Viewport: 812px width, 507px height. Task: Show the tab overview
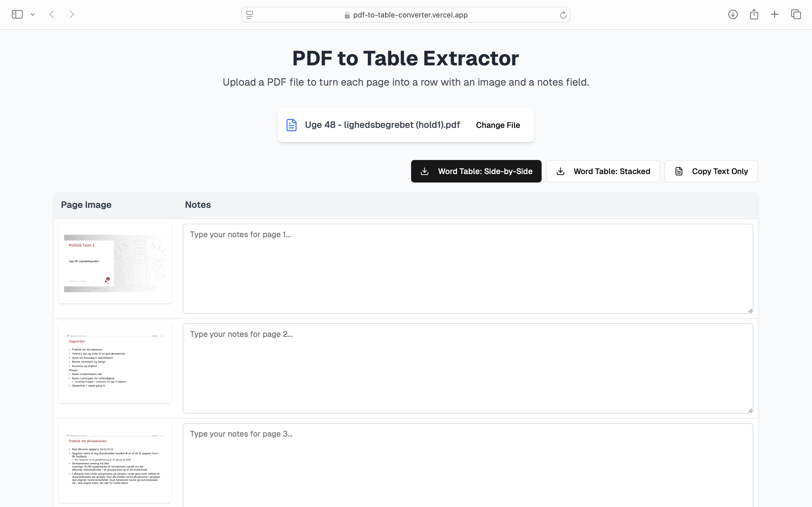click(796, 14)
